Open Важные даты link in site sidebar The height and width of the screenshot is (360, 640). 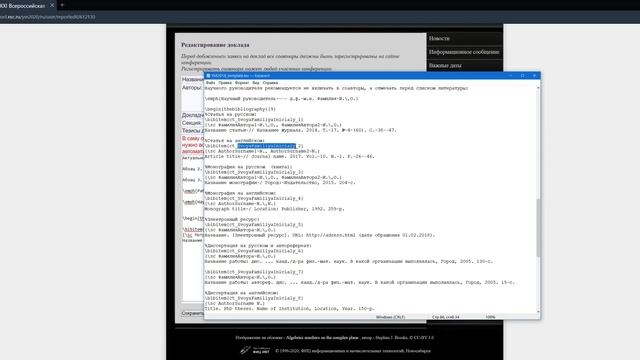click(x=445, y=65)
